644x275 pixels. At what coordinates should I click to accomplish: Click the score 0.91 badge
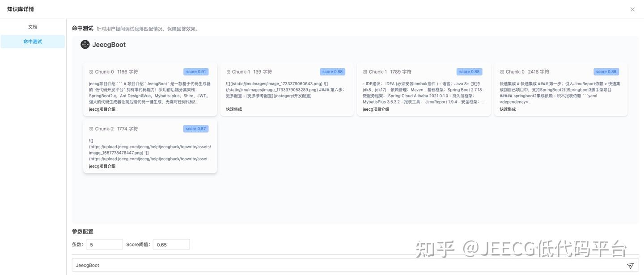[x=196, y=72]
